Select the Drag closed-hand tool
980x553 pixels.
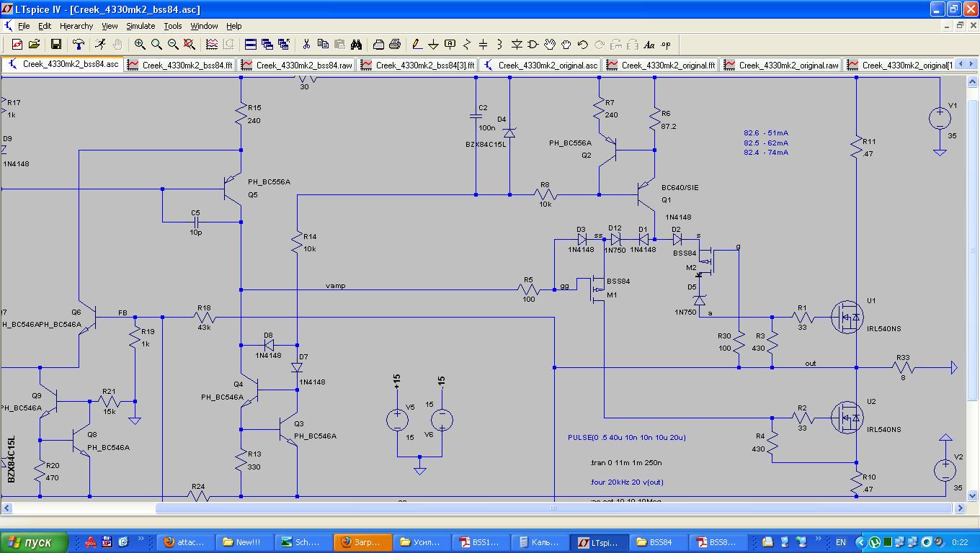566,45
